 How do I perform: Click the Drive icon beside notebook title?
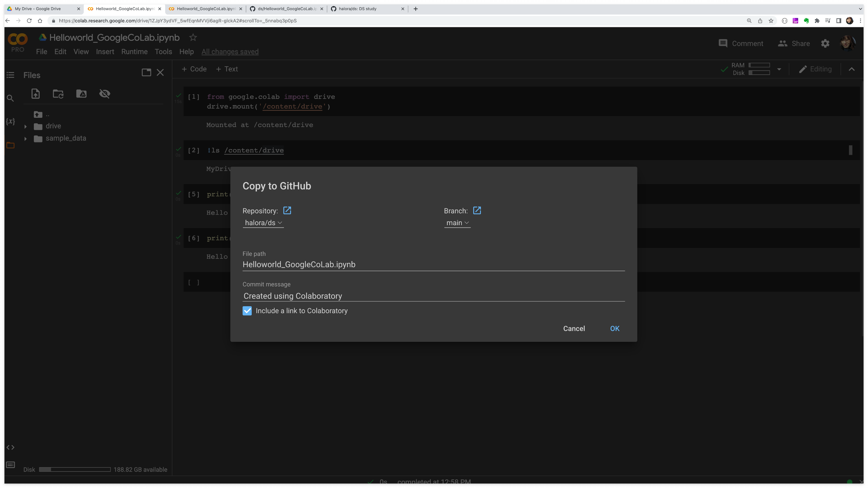tap(43, 37)
